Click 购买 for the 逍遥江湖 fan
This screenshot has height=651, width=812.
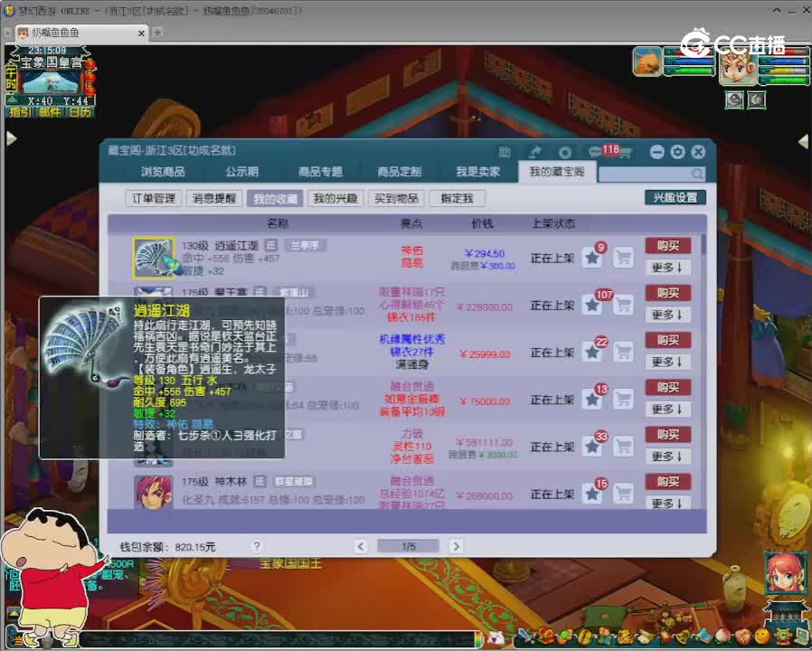tap(668, 246)
